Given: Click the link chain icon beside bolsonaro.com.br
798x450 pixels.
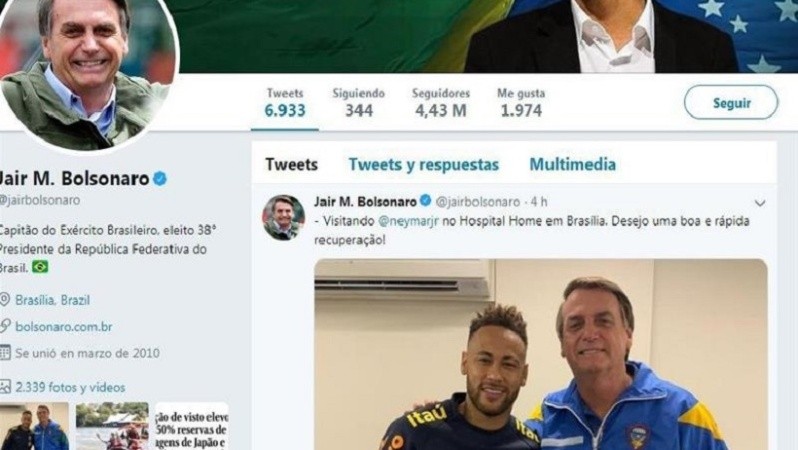Looking at the screenshot, I should click(5, 326).
